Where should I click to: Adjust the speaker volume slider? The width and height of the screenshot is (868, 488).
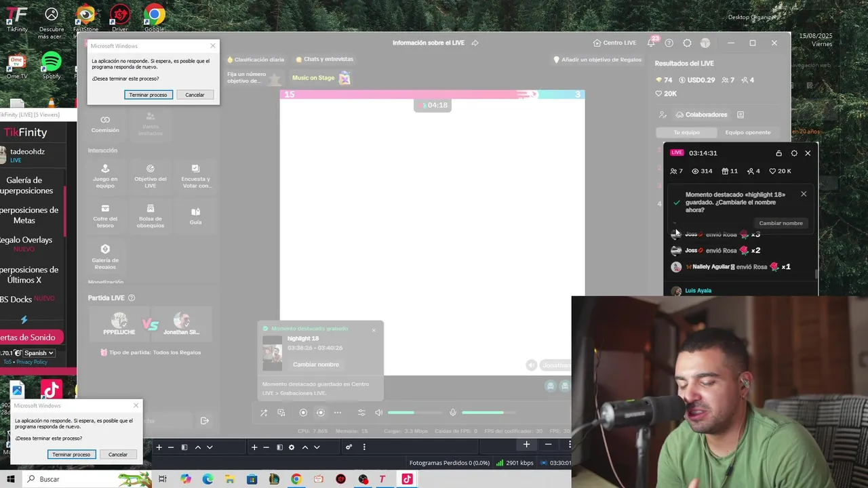point(414,413)
